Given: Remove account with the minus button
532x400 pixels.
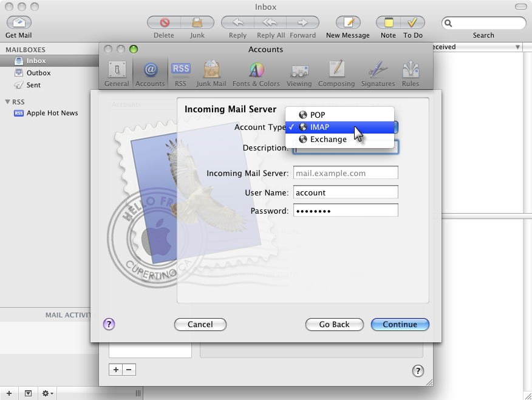Looking at the screenshot, I should pos(129,370).
